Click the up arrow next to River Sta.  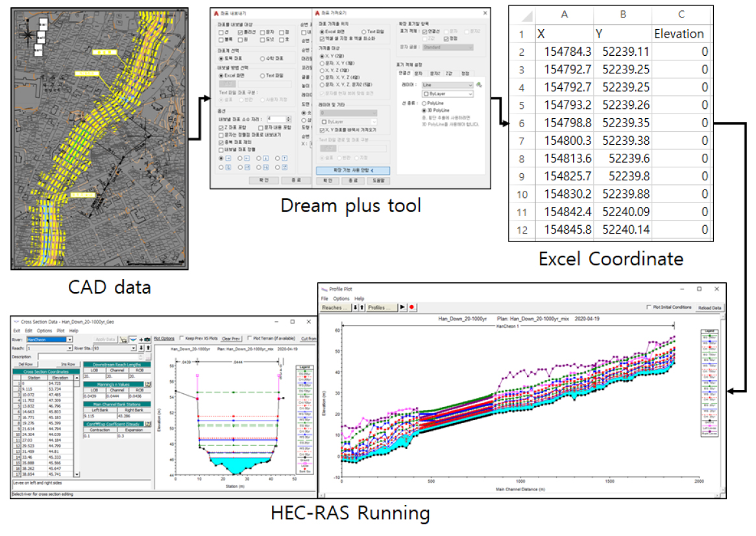pos(148,348)
